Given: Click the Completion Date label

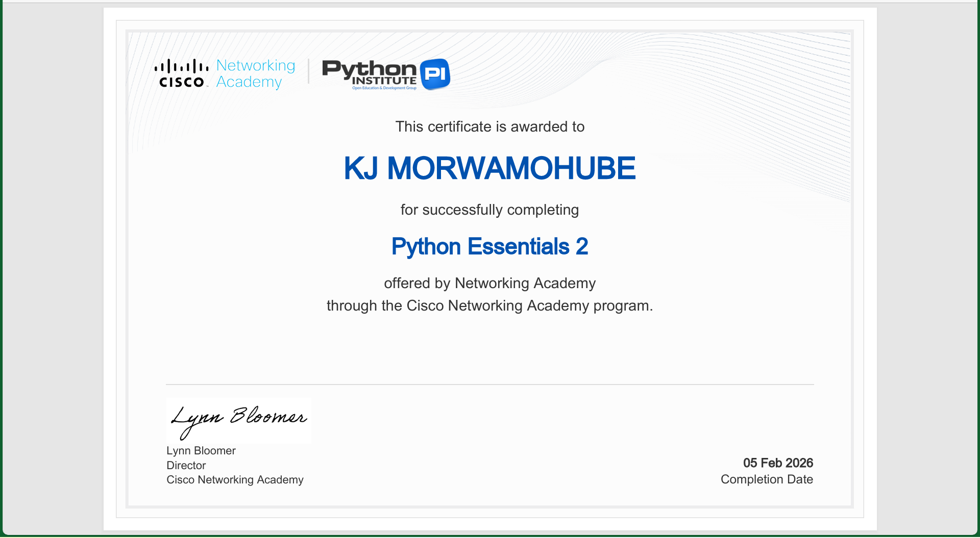Looking at the screenshot, I should click(766, 479).
